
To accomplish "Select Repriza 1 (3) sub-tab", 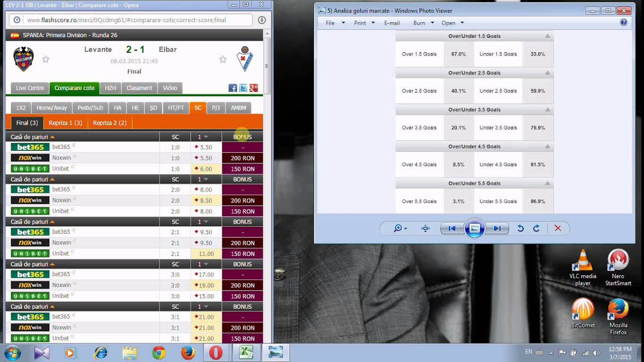I will (x=65, y=123).
